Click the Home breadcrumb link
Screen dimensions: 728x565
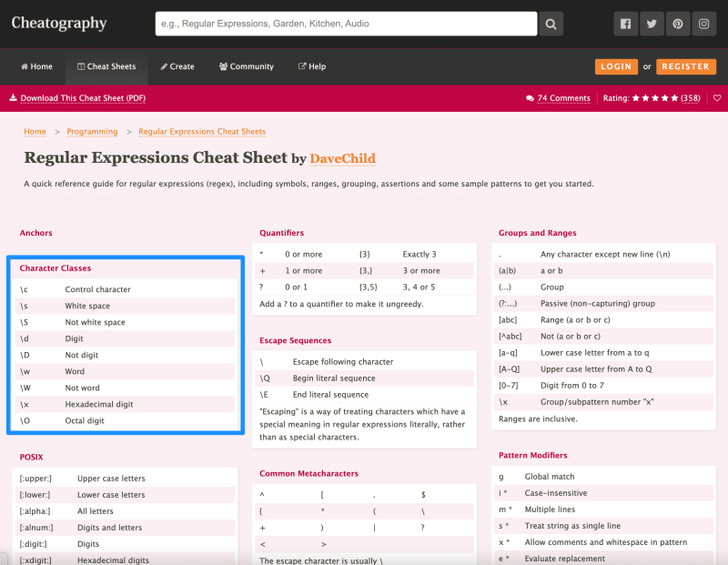35,131
